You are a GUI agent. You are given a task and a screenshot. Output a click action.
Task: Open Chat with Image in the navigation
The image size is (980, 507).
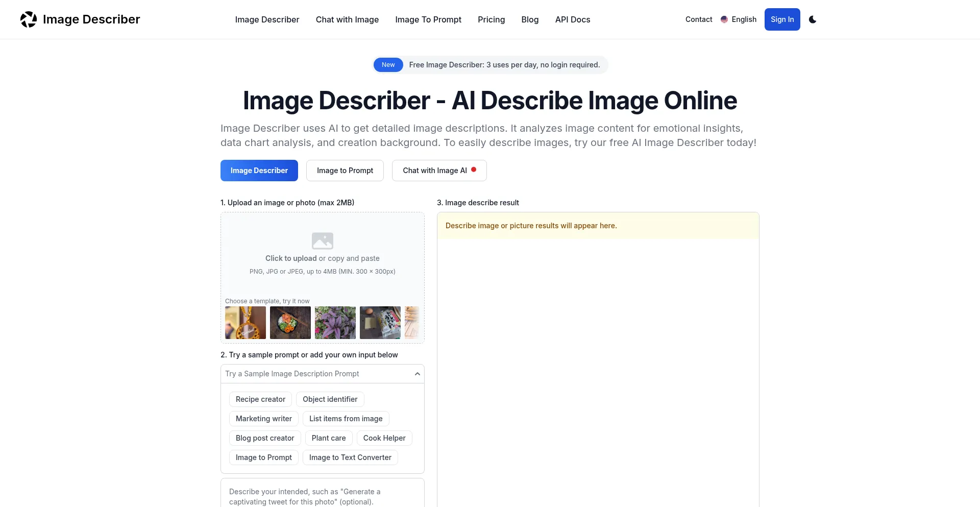click(x=347, y=19)
